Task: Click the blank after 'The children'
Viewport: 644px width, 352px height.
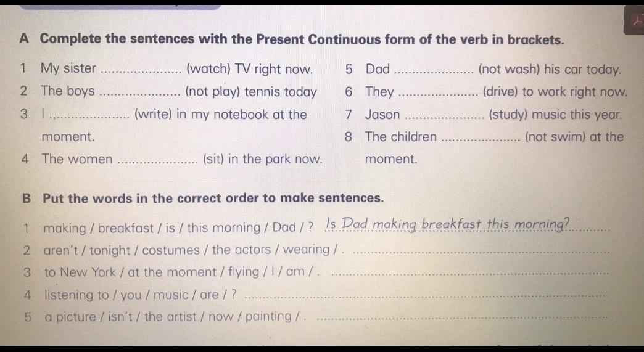Action: (x=481, y=139)
